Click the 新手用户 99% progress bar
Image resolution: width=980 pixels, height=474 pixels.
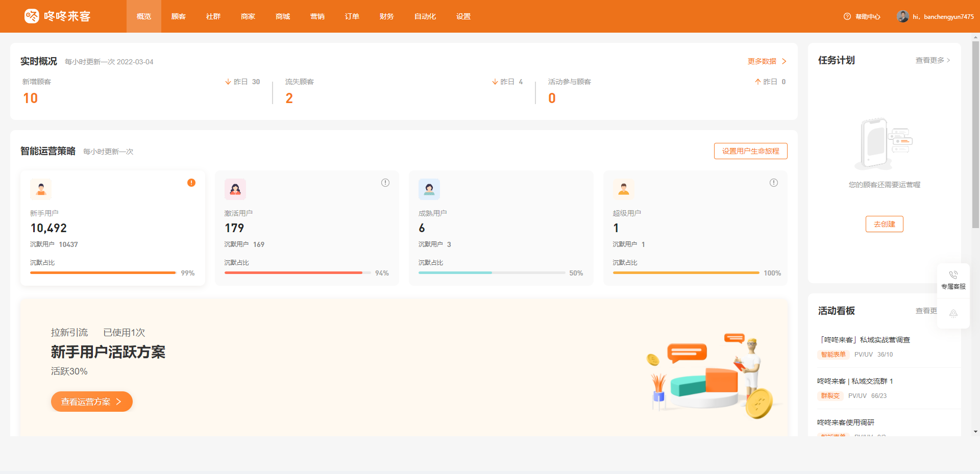(103, 273)
